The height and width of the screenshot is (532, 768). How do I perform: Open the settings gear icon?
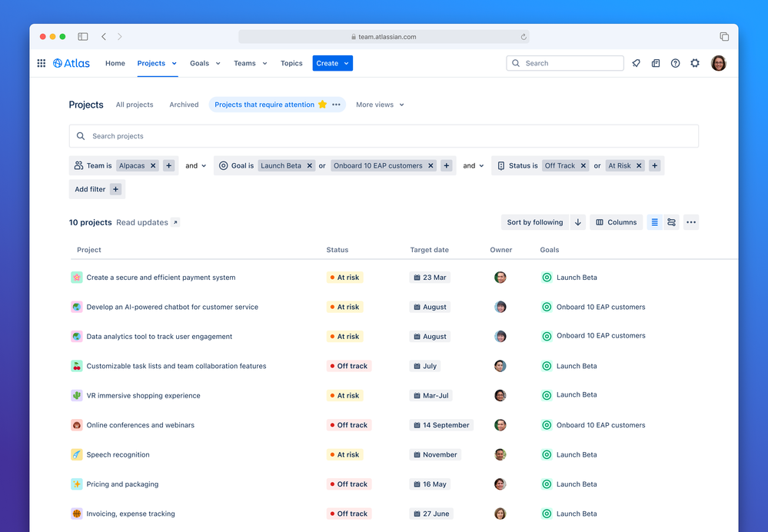pos(695,63)
